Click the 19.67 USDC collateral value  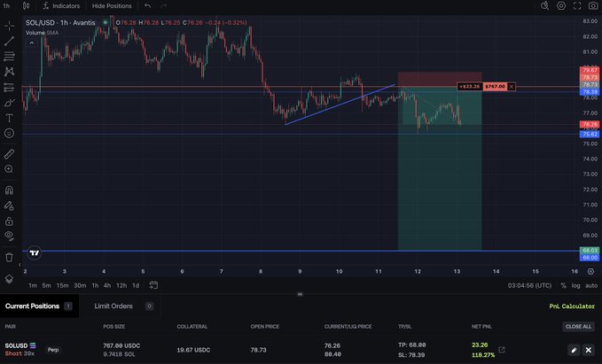(193, 350)
